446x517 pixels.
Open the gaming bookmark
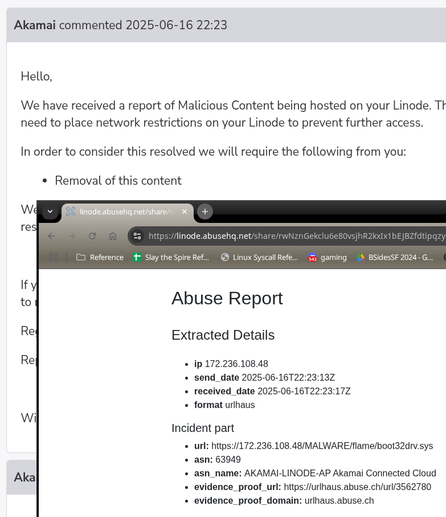tap(327, 257)
